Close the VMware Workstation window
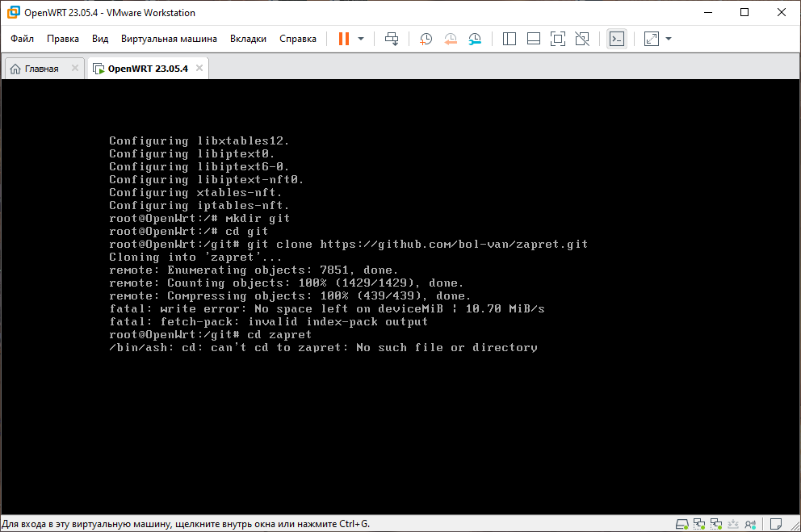 781,12
